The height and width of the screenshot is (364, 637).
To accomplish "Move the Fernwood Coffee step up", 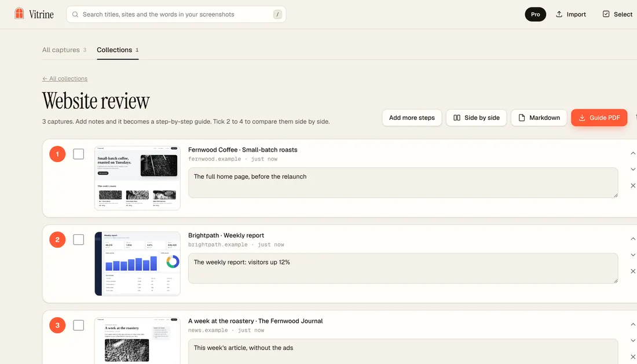I will (632, 153).
